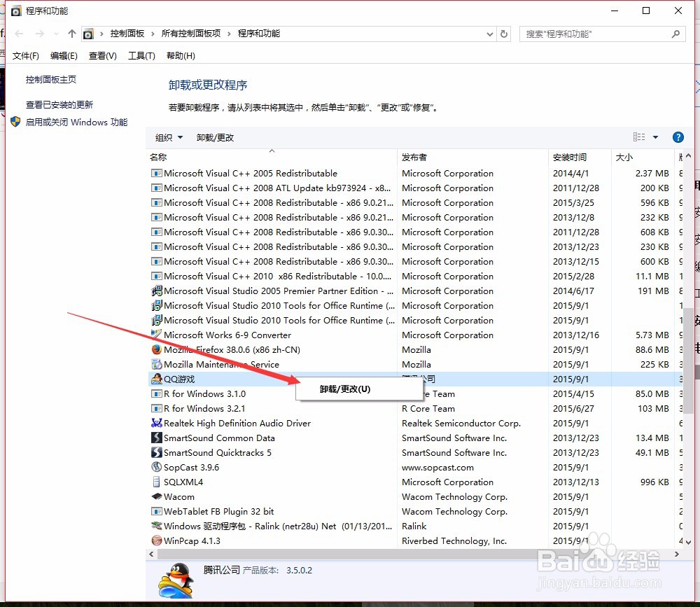The image size is (700, 607).
Task: Sort by the 名称 column header
Action: [272, 158]
